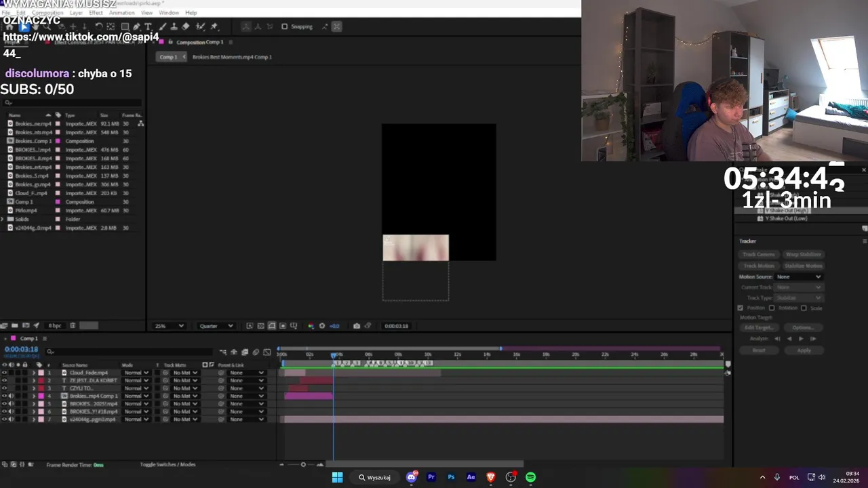This screenshot has height=488, width=868.
Task: Open the composition mini-flowchart icon
Action: pos(223,352)
